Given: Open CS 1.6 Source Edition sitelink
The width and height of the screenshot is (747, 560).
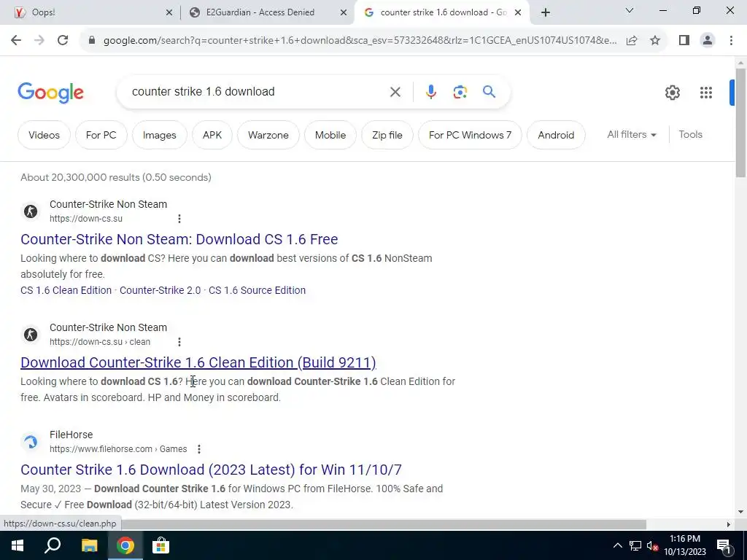Looking at the screenshot, I should pyautogui.click(x=258, y=290).
